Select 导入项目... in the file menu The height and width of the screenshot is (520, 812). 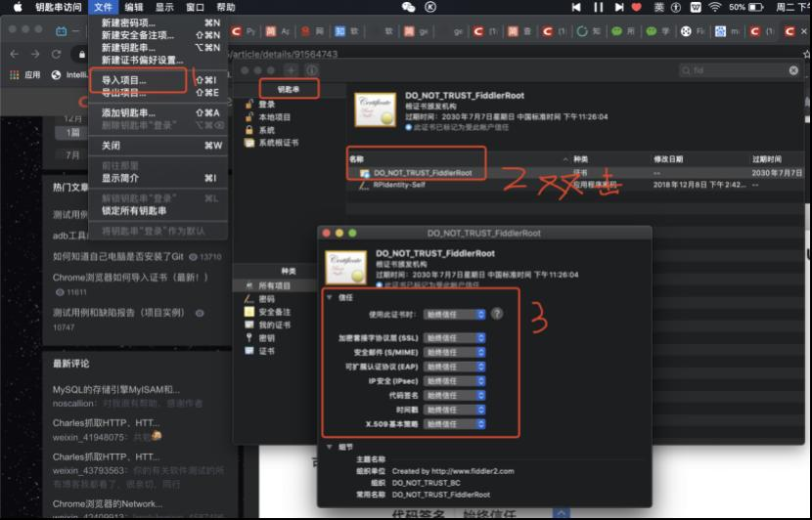click(x=158, y=80)
